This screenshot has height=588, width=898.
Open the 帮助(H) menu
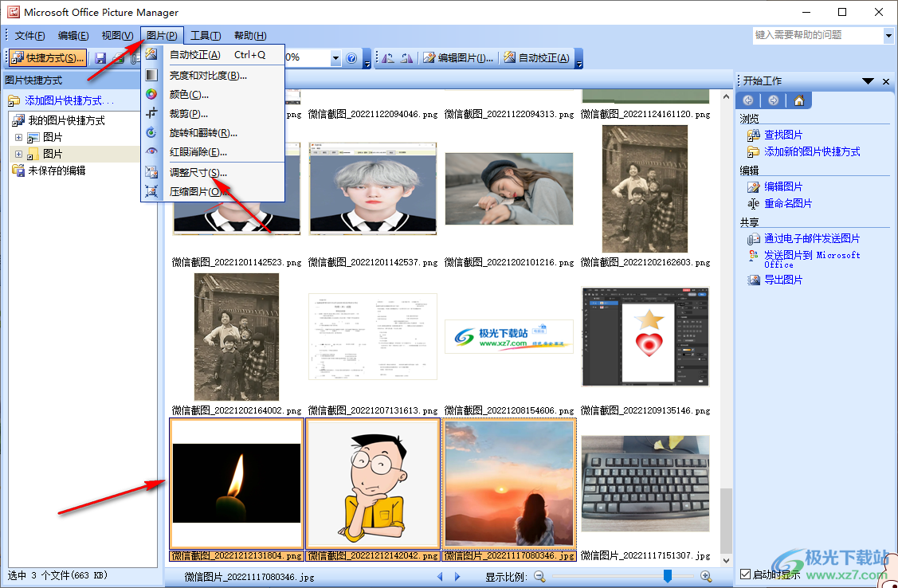coord(250,36)
